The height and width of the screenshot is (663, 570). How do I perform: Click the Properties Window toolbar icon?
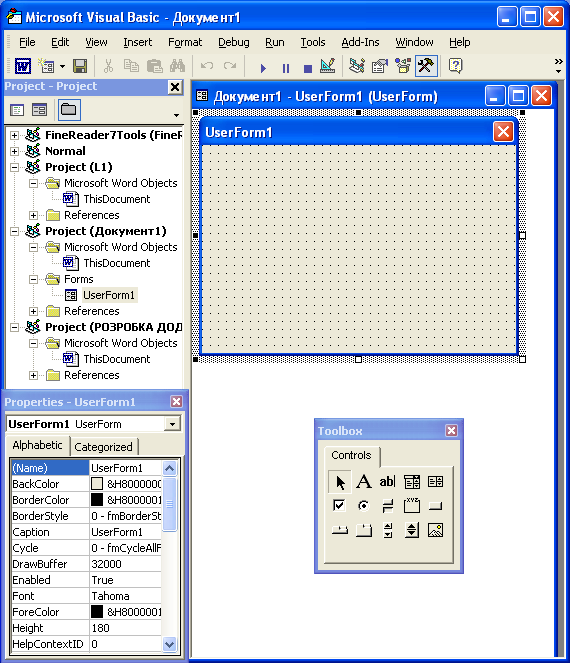(380, 66)
